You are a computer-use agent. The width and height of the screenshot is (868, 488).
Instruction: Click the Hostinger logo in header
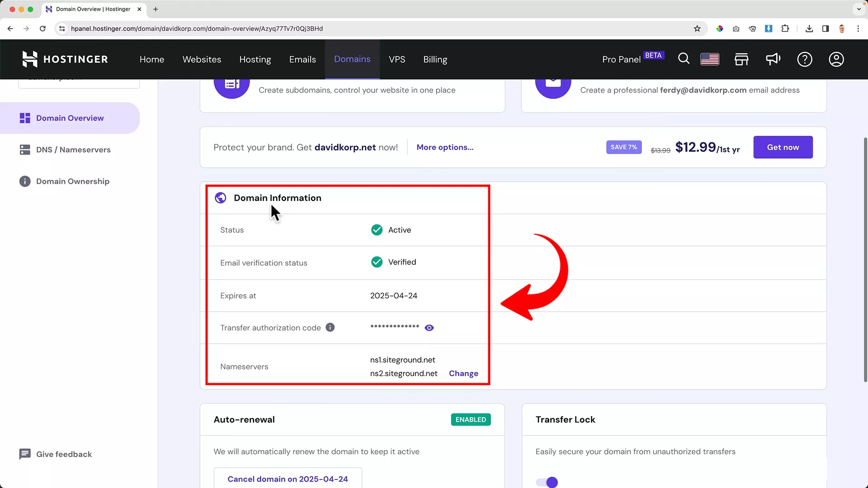[65, 59]
